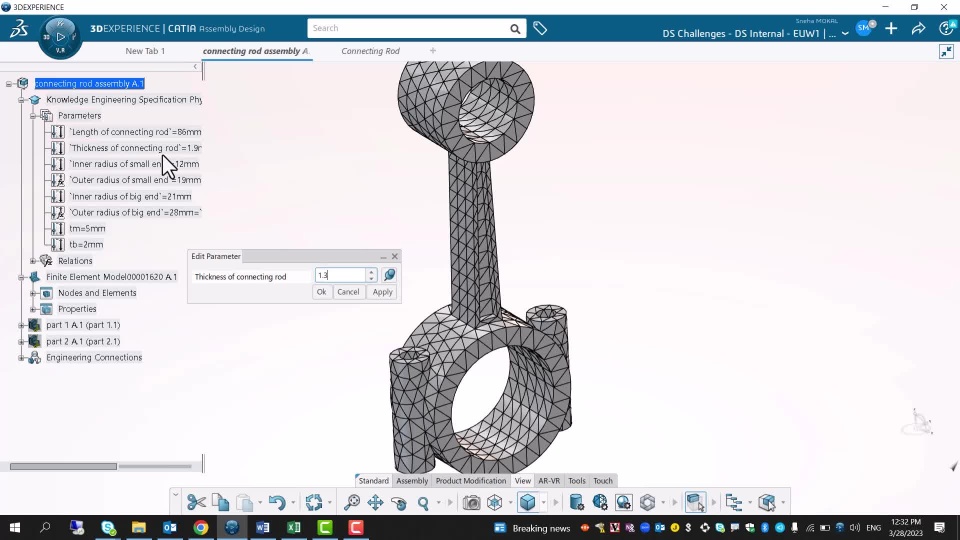This screenshot has height=540, width=960.
Task: Click the plus Add icon in top bar
Action: (891, 28)
